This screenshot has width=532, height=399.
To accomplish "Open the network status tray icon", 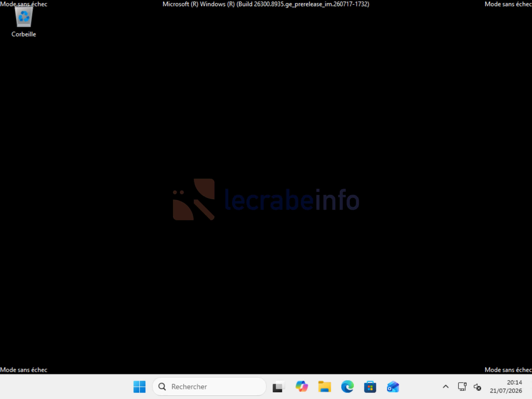I will click(x=462, y=386).
